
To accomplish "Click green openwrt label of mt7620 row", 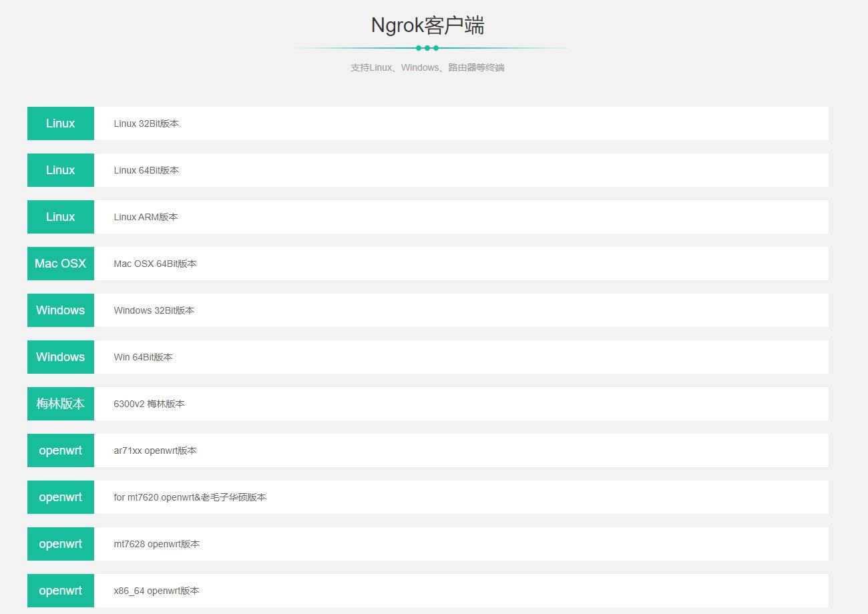I will click(x=61, y=497).
